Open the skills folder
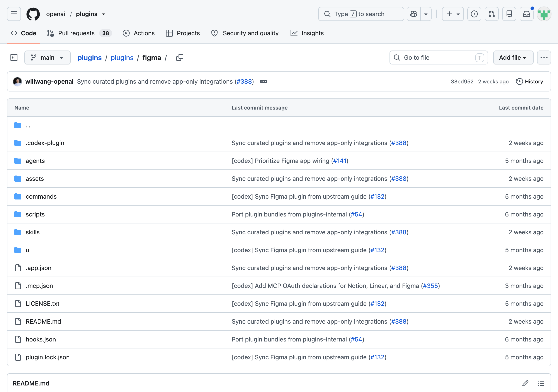The image size is (558, 392). click(32, 232)
